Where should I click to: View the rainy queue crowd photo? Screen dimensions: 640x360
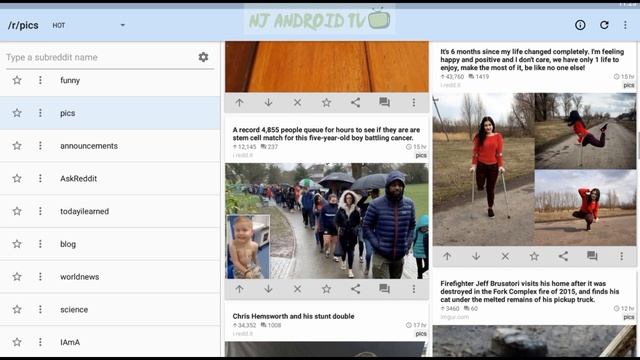pyautogui.click(x=327, y=221)
